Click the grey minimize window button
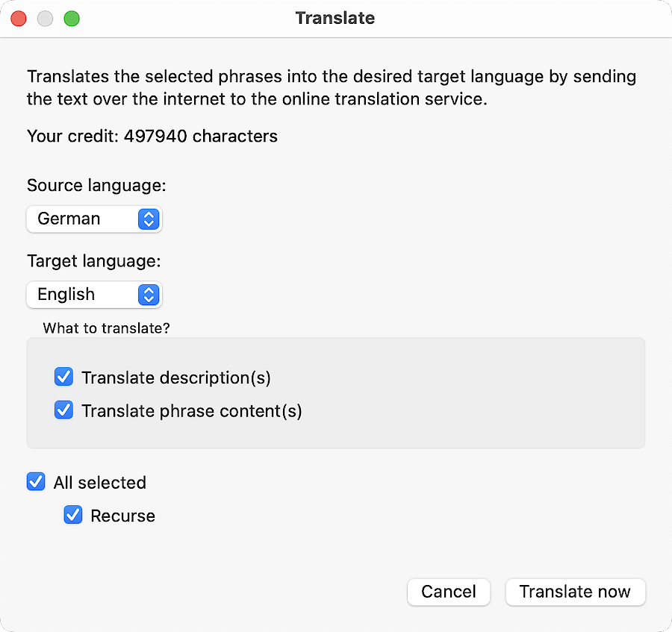 [45, 19]
